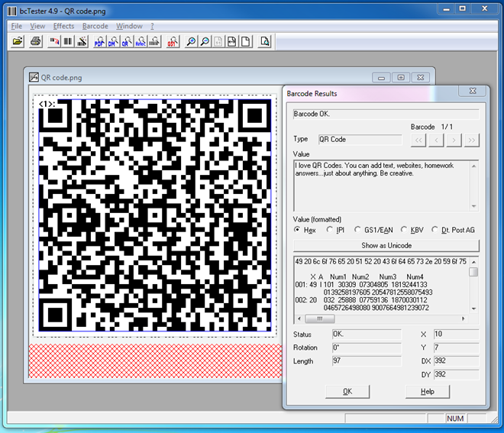
Task: Click the red GS1 search icon
Action: point(173,41)
